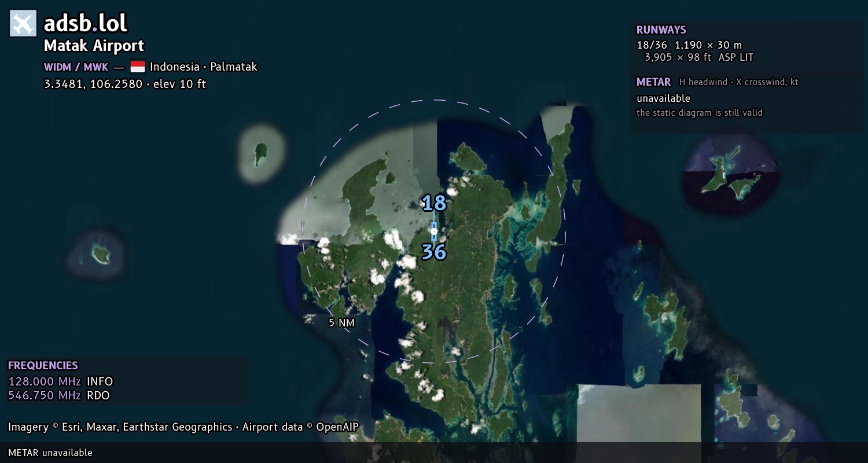Click the RUNWAYS panel header
The image size is (868, 463).
point(661,30)
